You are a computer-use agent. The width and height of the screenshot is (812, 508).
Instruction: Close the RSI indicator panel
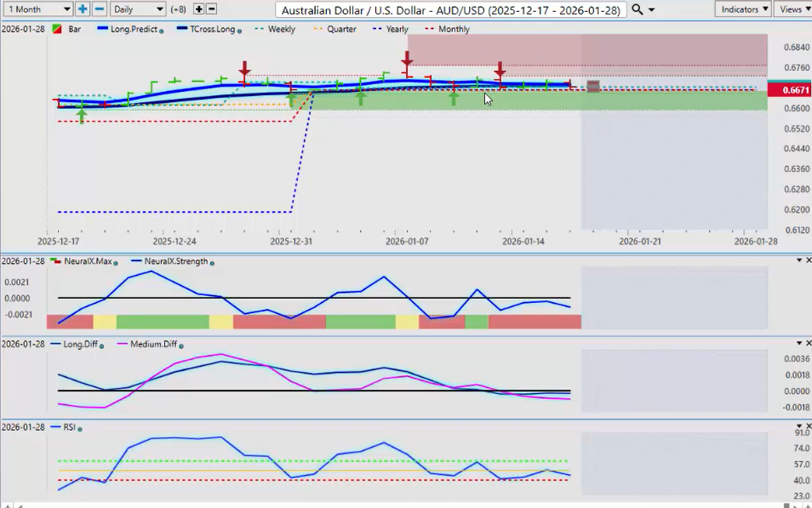808,425
